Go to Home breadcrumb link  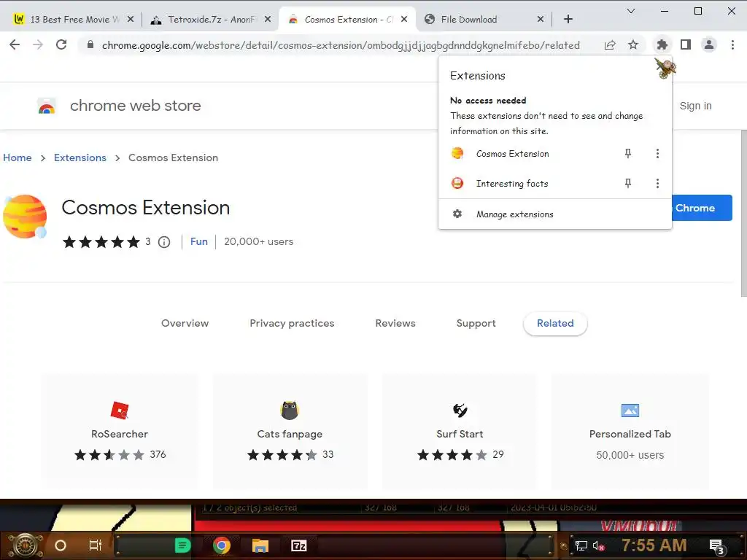pos(18,157)
